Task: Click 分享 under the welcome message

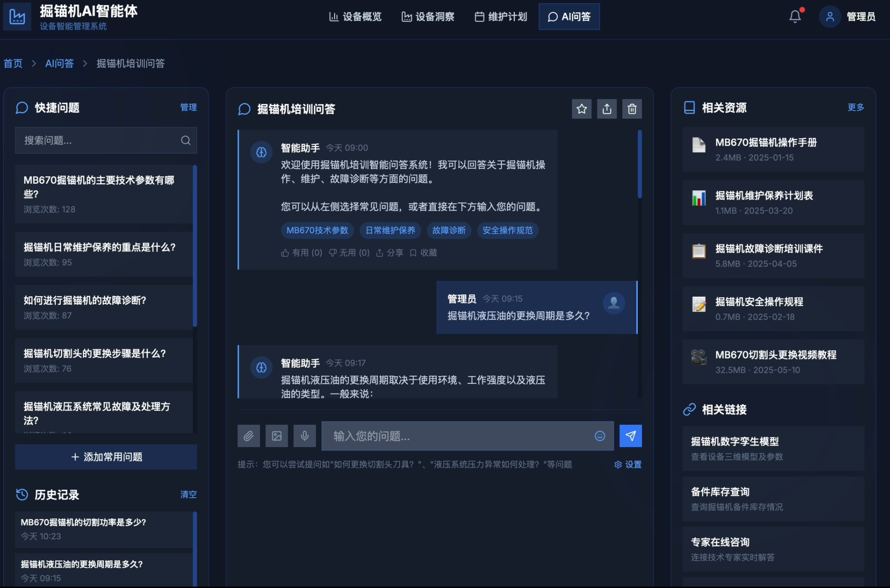Action: pos(390,253)
